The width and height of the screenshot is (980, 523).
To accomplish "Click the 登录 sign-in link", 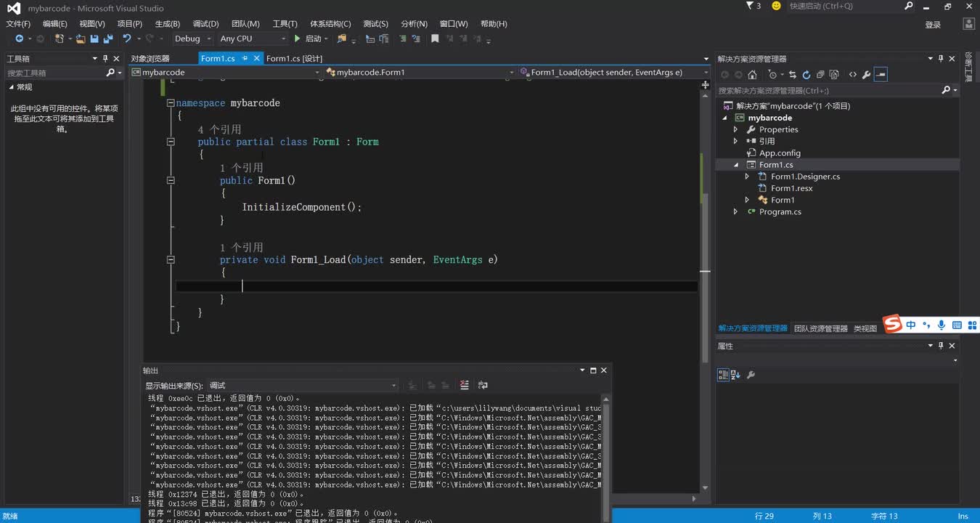I will coord(933,25).
